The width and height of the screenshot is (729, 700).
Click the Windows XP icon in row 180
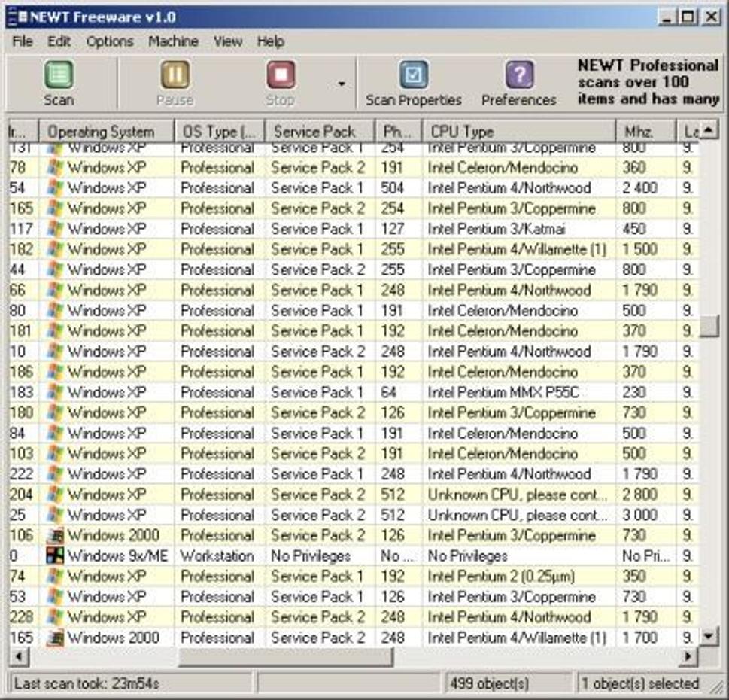tap(56, 413)
